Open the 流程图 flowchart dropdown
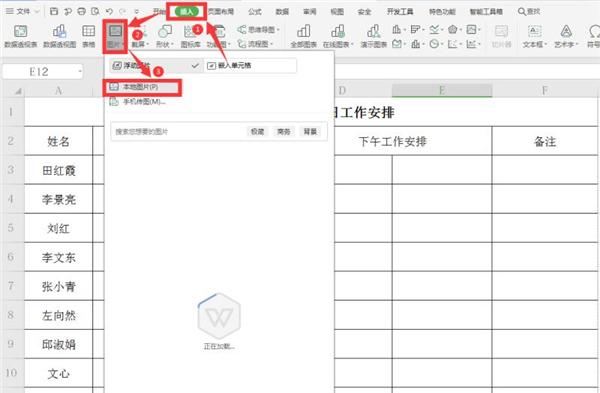Viewport: 600px width, 393px height. coord(256,44)
